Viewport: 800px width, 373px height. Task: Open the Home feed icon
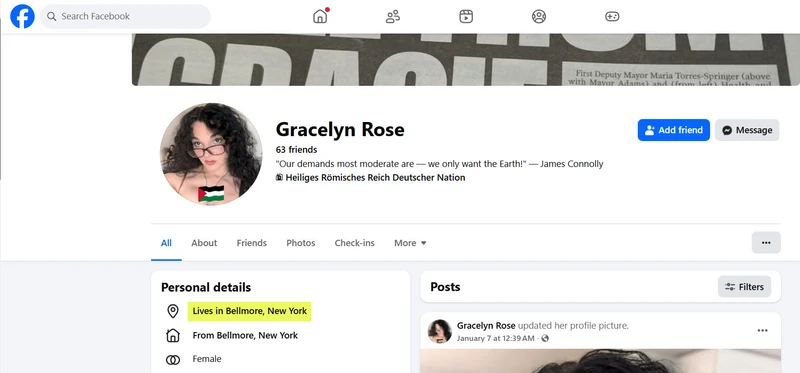click(320, 16)
